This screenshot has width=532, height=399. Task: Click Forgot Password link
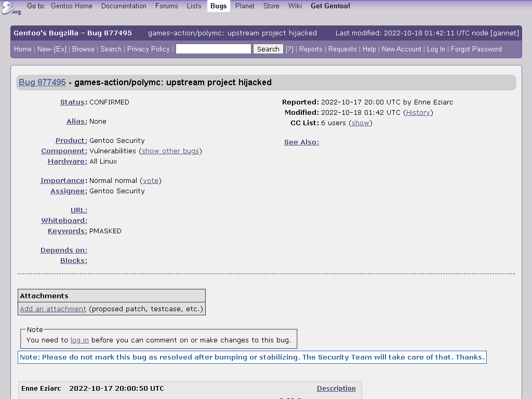point(476,49)
